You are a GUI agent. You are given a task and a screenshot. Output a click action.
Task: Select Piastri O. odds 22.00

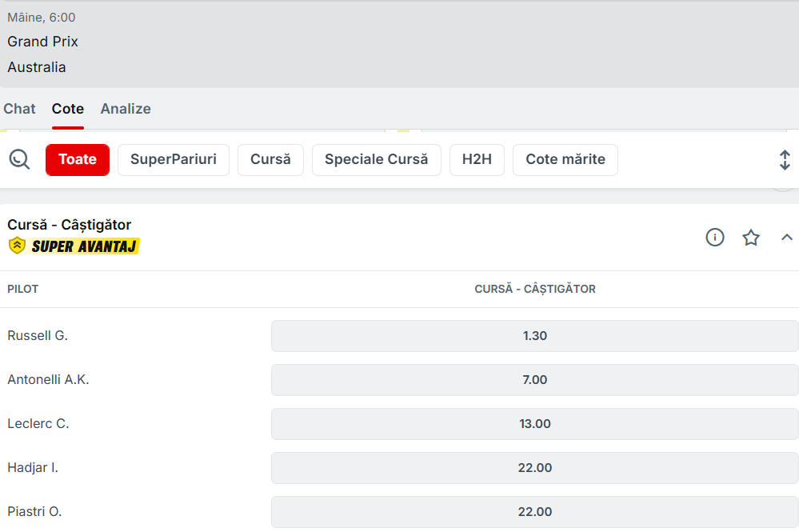pyautogui.click(x=534, y=512)
